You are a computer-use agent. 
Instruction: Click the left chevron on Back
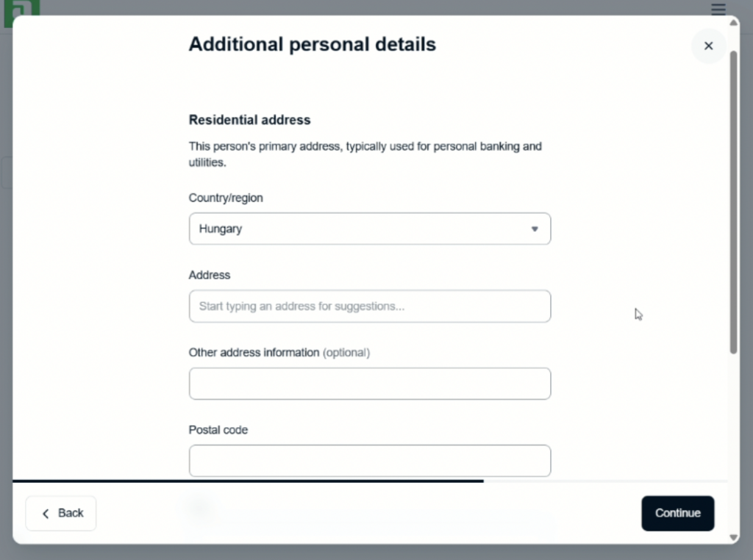(46, 514)
